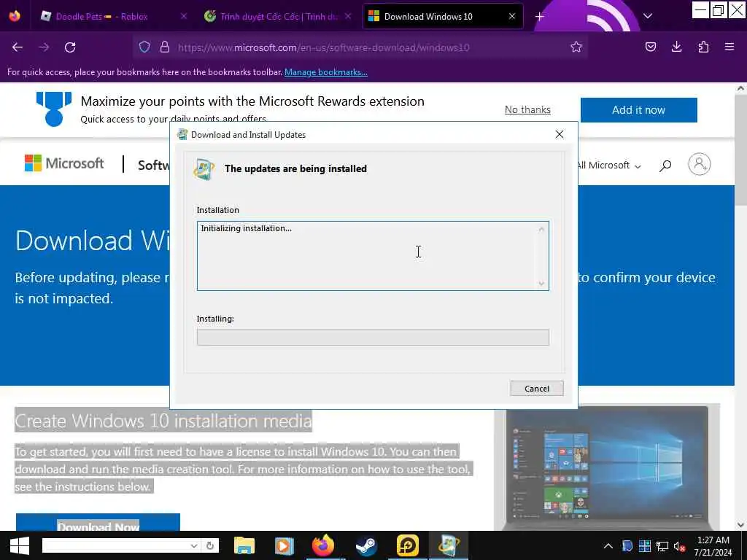747x560 pixels.
Task: Click the page scrollbar down arrow
Action: (740, 525)
